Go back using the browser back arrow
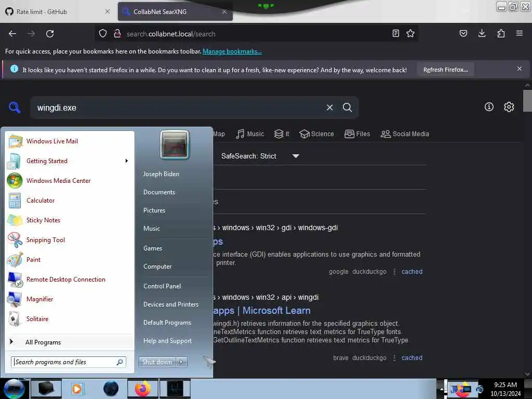532x399 pixels. coord(12,34)
